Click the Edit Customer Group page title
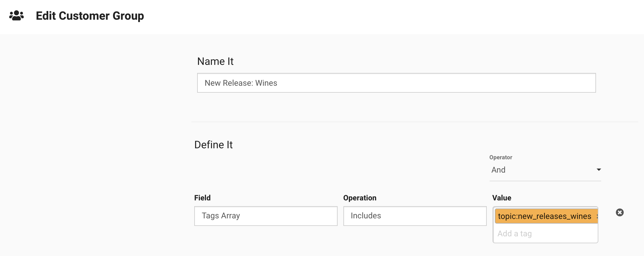 90,16
